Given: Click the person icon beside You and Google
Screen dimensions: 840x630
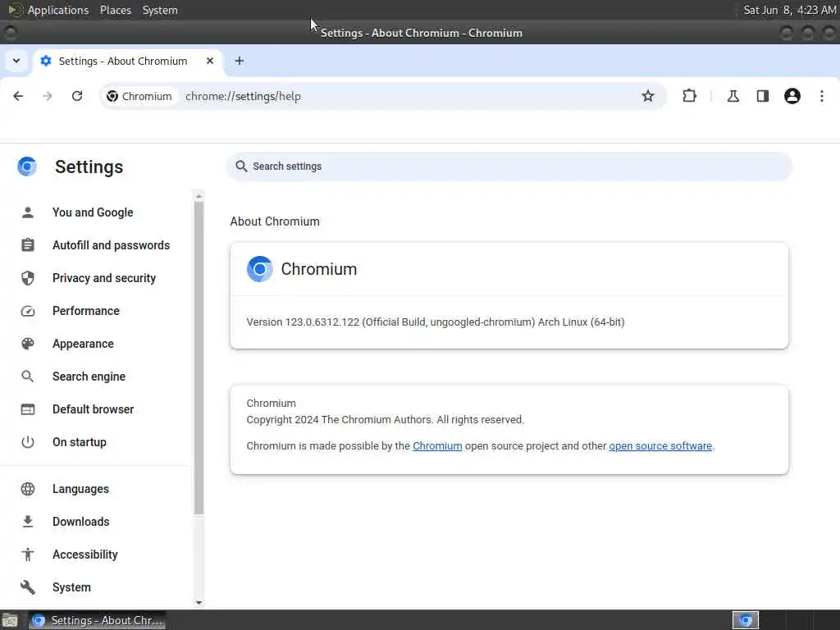Looking at the screenshot, I should [28, 212].
